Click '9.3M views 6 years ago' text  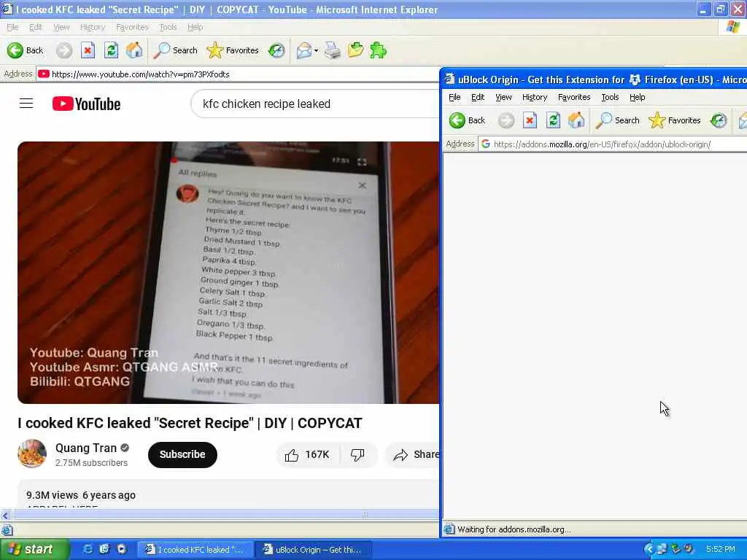click(81, 495)
